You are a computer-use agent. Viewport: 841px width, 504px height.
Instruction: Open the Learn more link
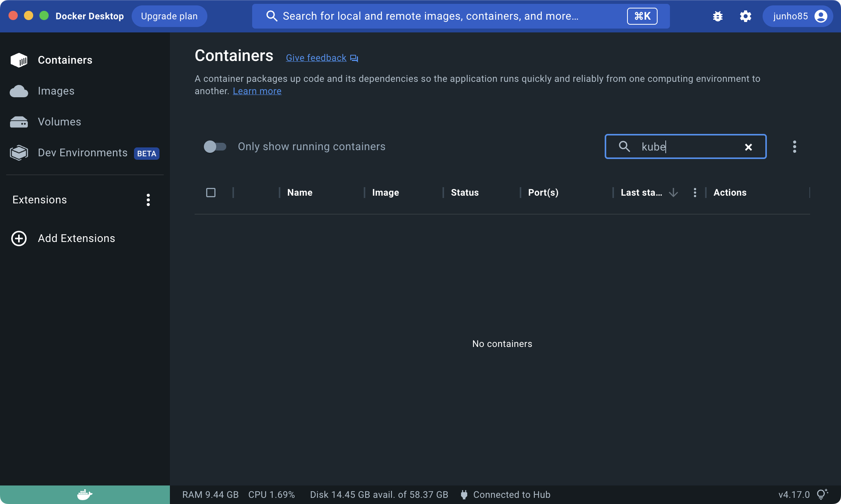(257, 91)
